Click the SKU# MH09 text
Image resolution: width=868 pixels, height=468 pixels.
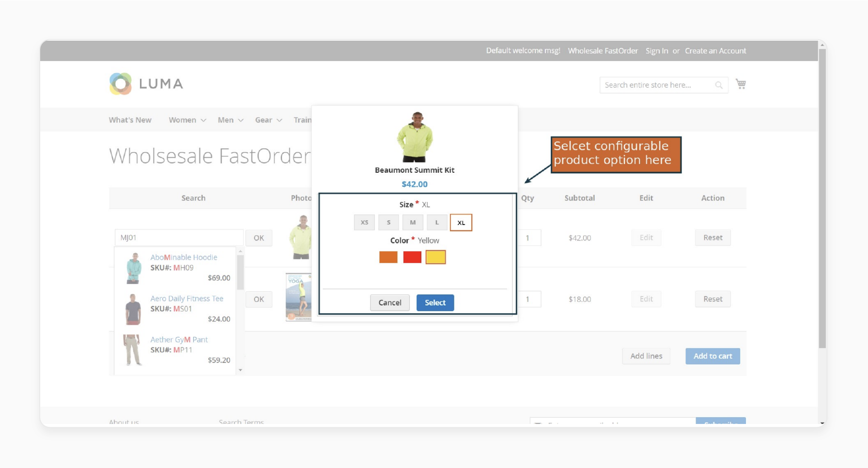tap(172, 268)
